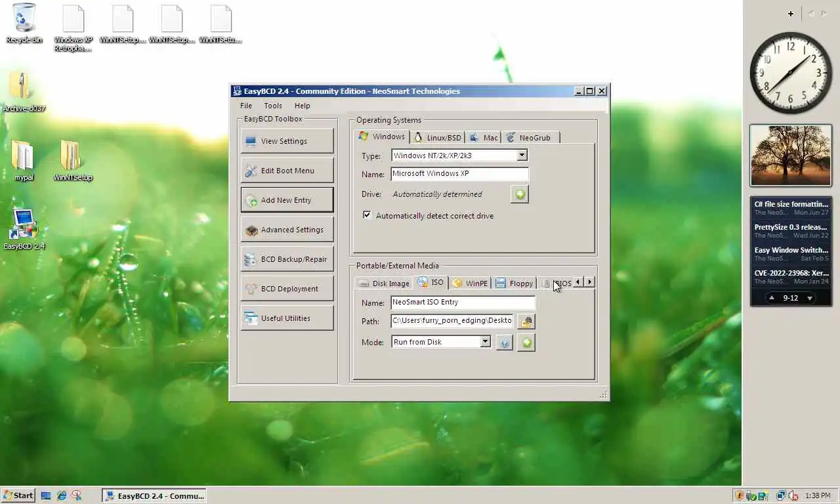Click the Start button
This screenshot has width=840, height=504.
click(x=18, y=495)
